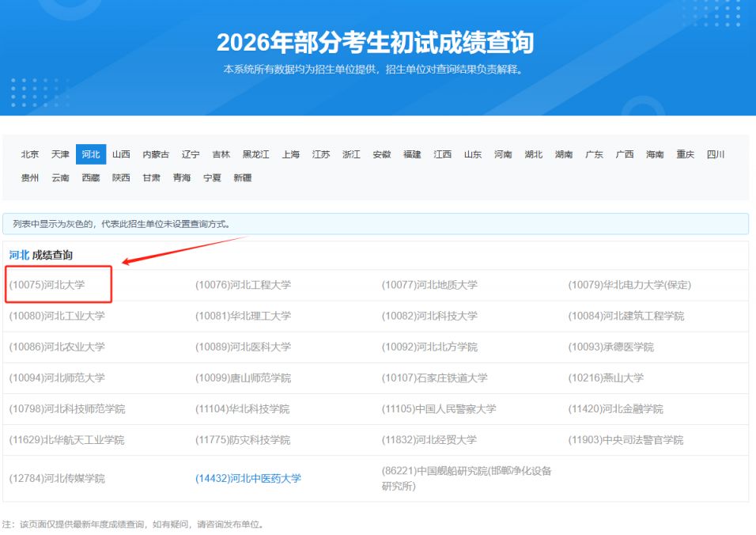Select (10081)华北理工大学 entry

pyautogui.click(x=243, y=316)
